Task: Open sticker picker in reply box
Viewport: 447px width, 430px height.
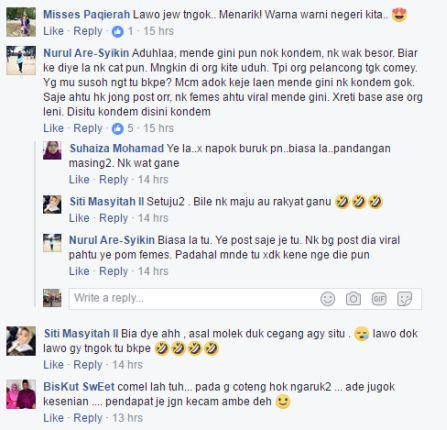Action: click(x=405, y=299)
